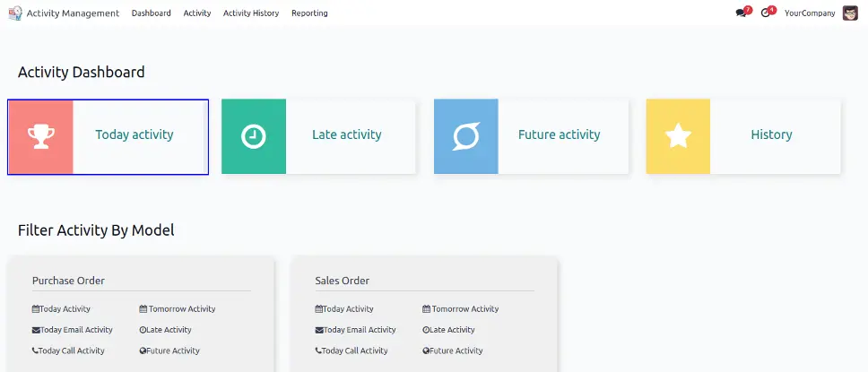Screen dimensions: 868x372
Task: Open the Activity History menu
Action: tap(251, 13)
